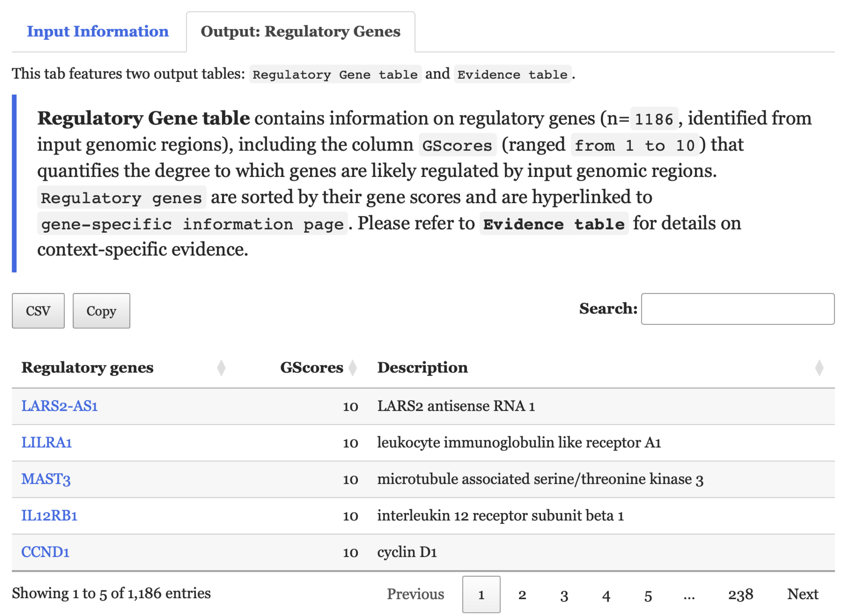This screenshot has height=616, width=844.
Task: Open the LARS2-AS1 gene link
Action: 59,406
